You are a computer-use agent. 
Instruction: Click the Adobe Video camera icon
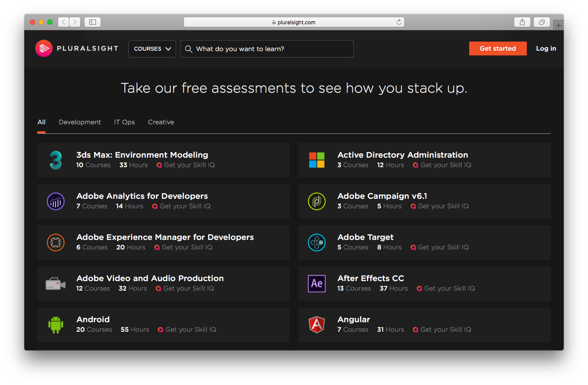[x=56, y=284]
